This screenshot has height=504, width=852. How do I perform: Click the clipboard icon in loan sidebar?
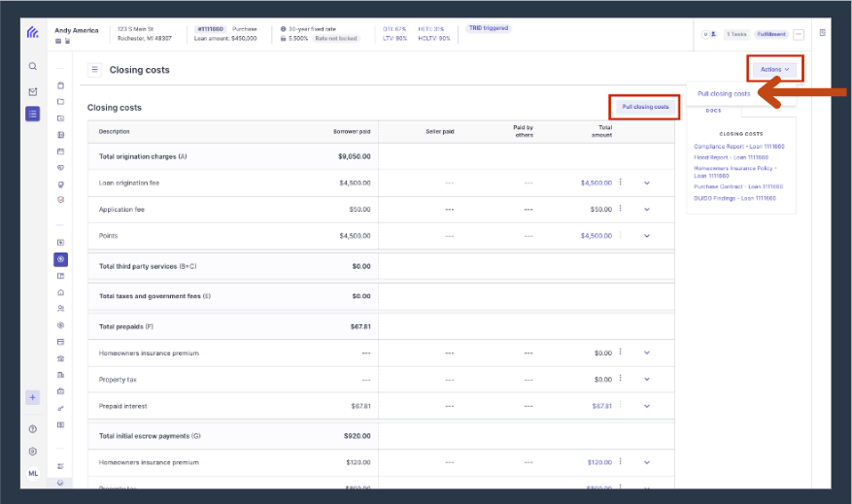pyautogui.click(x=61, y=85)
